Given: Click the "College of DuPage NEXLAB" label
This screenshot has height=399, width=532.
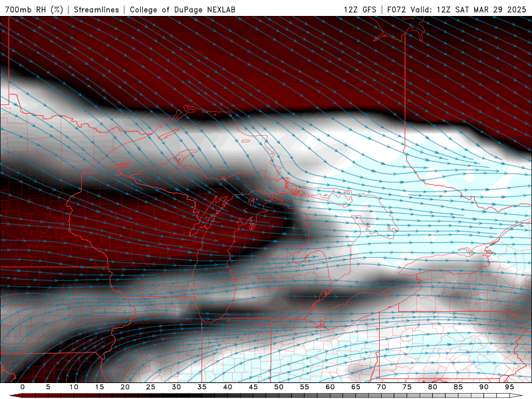Looking at the screenshot, I should coord(182,9).
